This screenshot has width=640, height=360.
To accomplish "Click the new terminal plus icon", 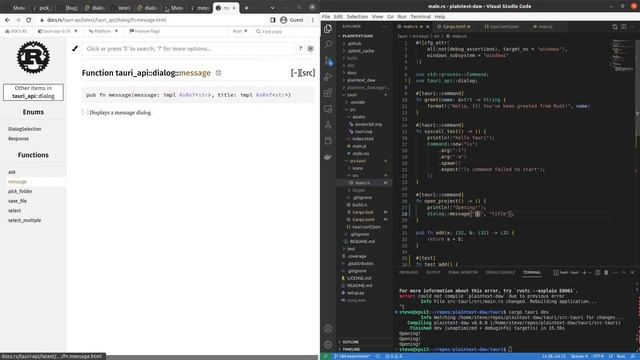I will [584, 272].
